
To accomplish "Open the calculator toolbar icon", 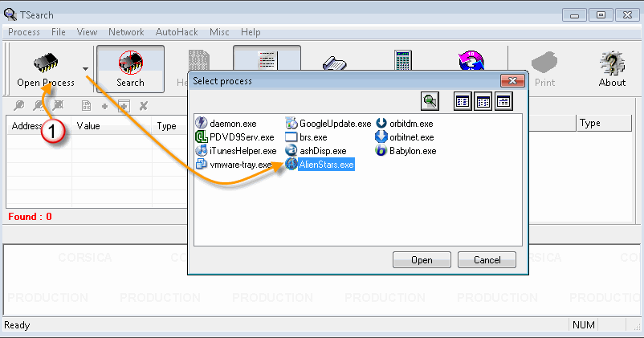I will [x=402, y=60].
